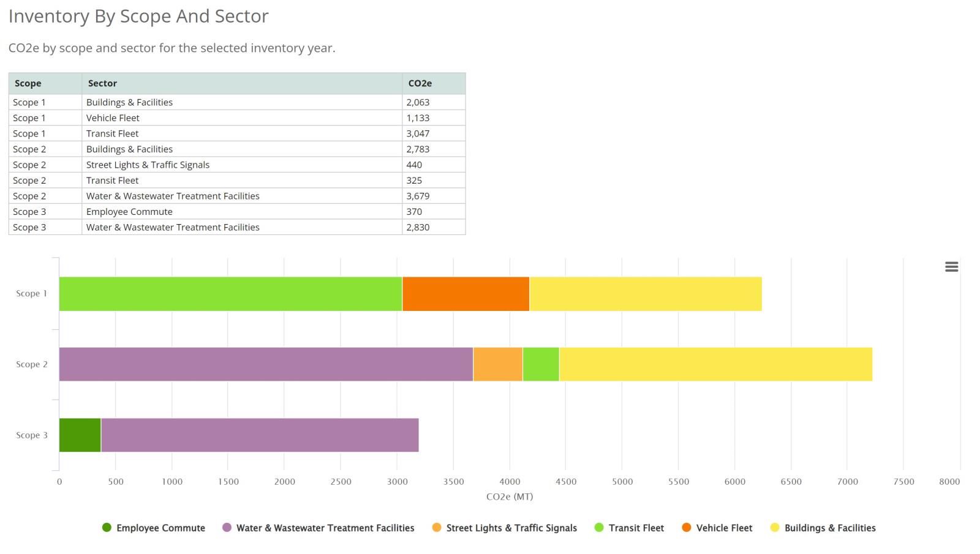980x554 pixels.
Task: Click the 440 CO2e value cell
Action: click(x=434, y=165)
